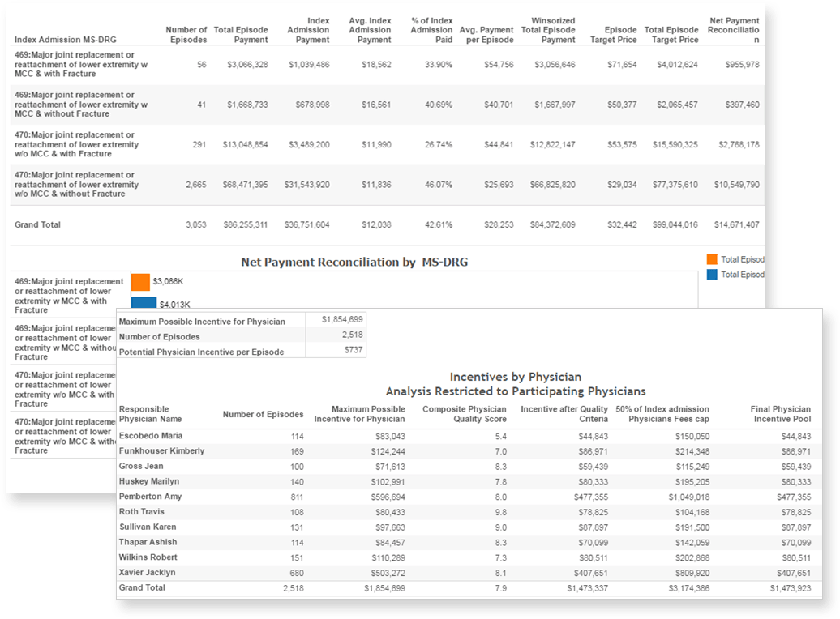The image size is (840, 619).
Task: Click the Final Physician Incentive Pool header
Action: coord(780,414)
